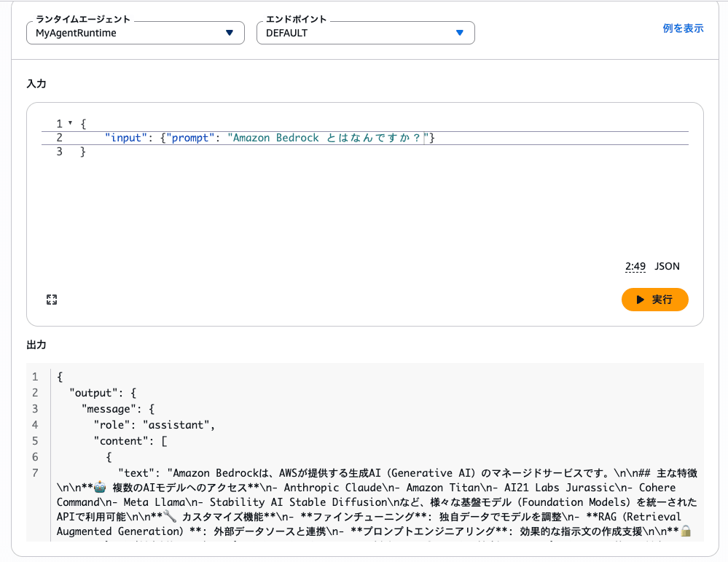Click line number 3 in the input editor
Screen dimensions: 728x562
pyautogui.click(x=60, y=152)
